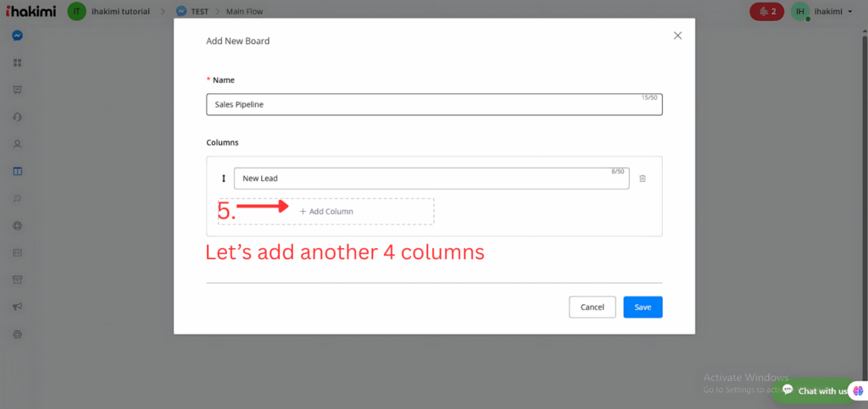
Task: Open the dashboard grid icon
Action: pyautogui.click(x=17, y=63)
